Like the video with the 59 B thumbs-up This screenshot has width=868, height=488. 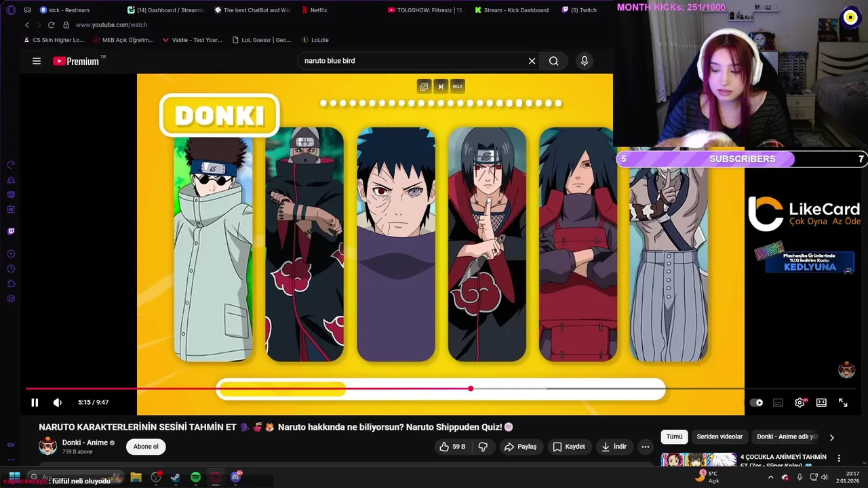[452, 447]
